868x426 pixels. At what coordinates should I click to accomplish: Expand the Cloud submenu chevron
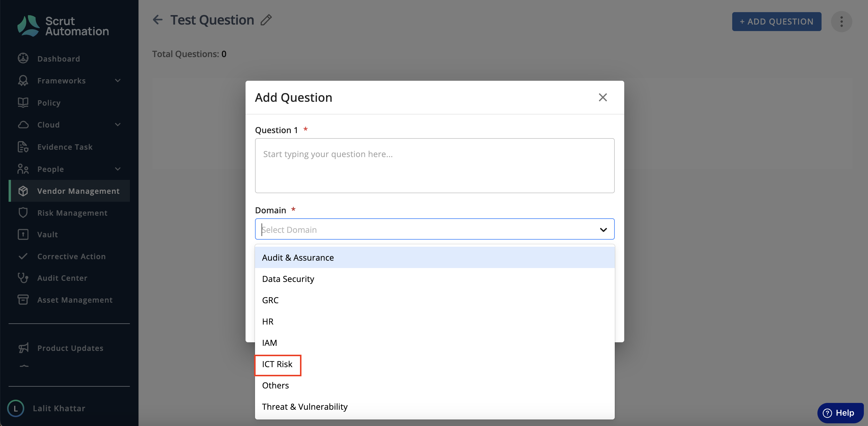click(118, 125)
